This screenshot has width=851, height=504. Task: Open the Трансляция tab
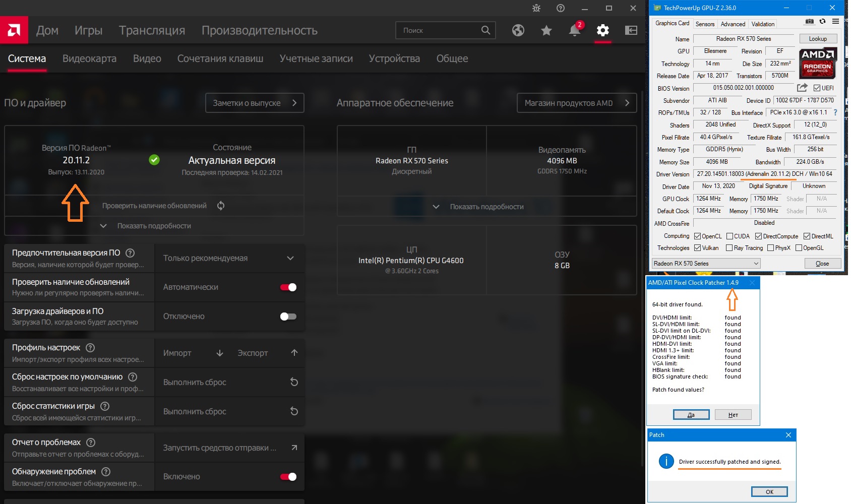tap(152, 30)
